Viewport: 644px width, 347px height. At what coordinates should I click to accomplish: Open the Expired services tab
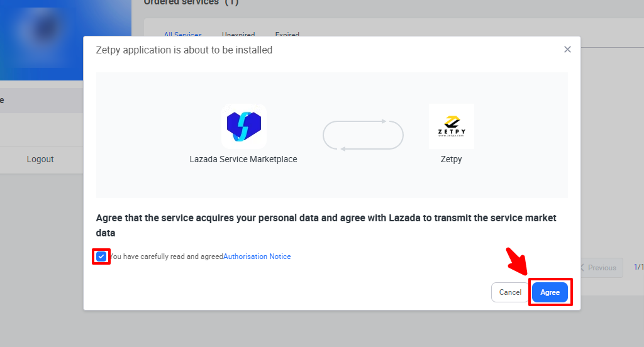[287, 35]
